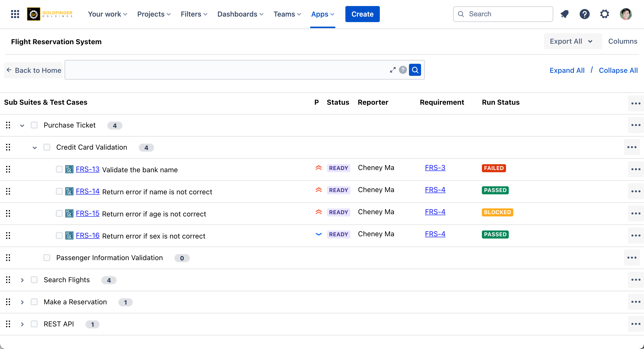The image size is (644, 349).
Task: Tick Passenger Information Validation checkbox
Action: click(x=47, y=258)
